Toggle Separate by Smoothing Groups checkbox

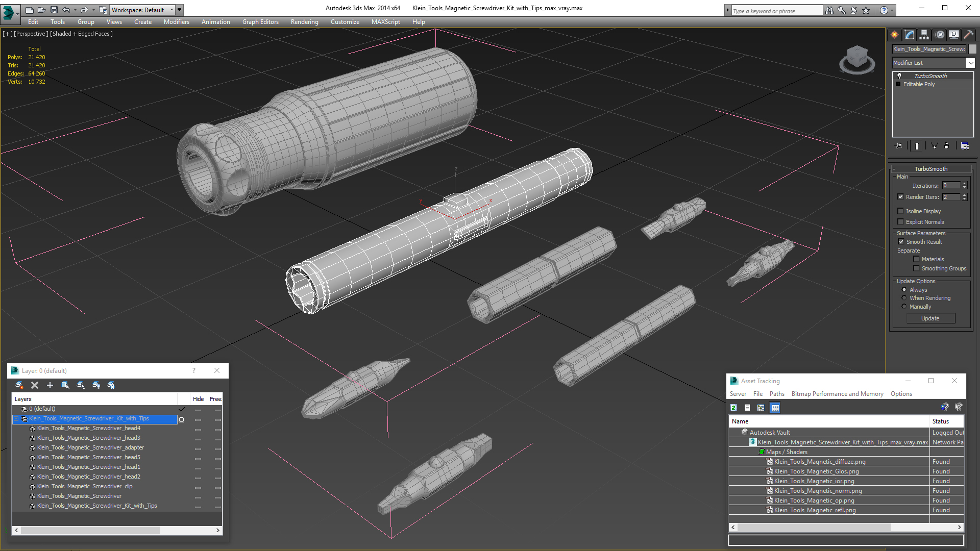coord(916,268)
